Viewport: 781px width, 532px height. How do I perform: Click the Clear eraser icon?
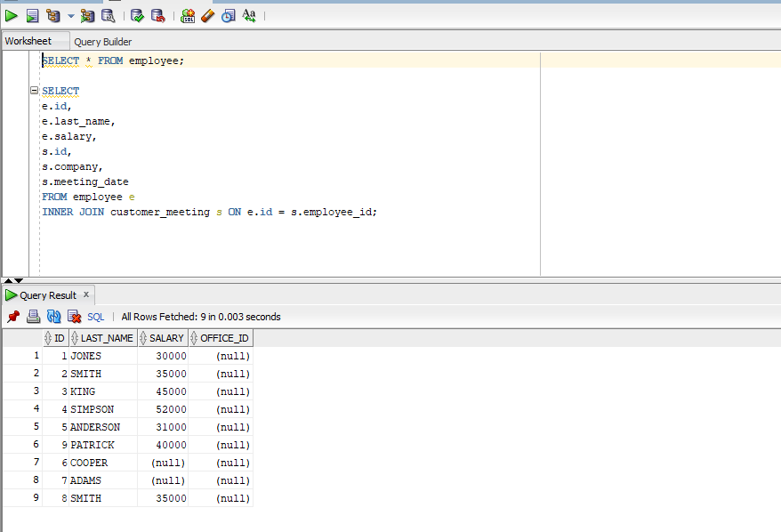pos(207,16)
